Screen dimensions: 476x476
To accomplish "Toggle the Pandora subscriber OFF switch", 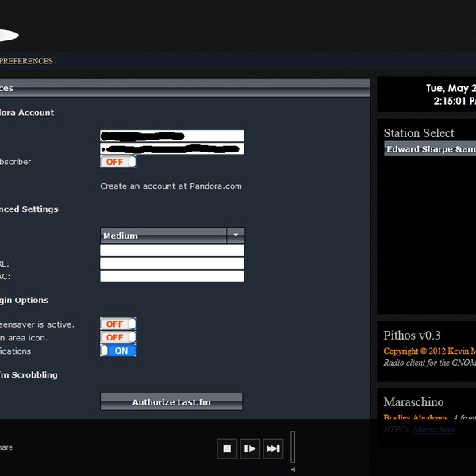I will 118,162.
